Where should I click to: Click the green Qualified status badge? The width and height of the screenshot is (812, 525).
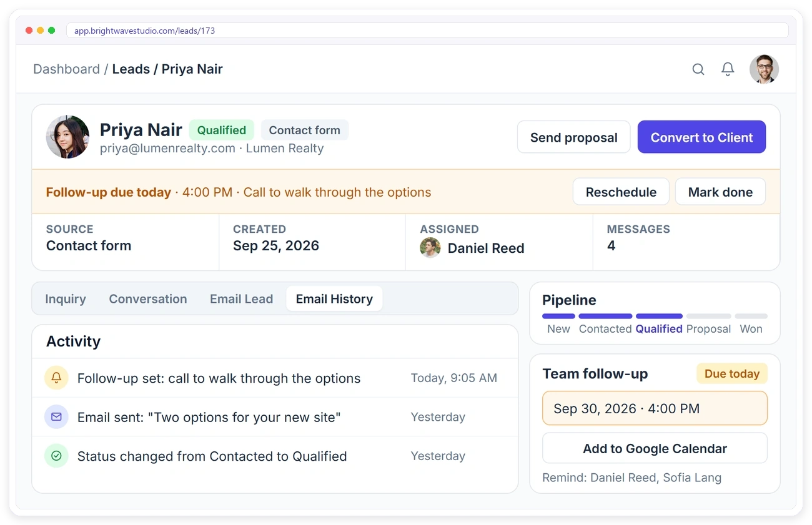click(222, 130)
